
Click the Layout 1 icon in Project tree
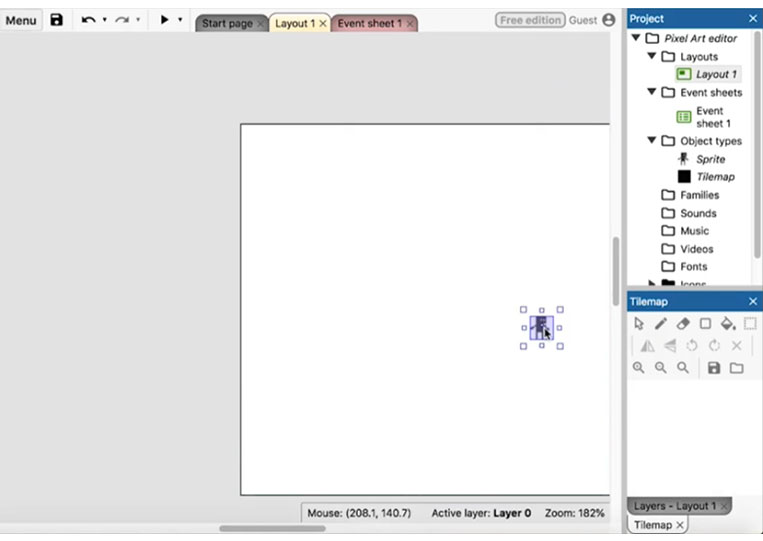(x=684, y=74)
